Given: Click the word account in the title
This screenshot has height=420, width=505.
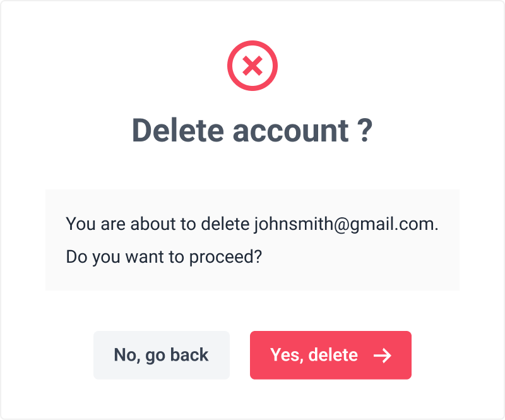Looking at the screenshot, I should [290, 131].
